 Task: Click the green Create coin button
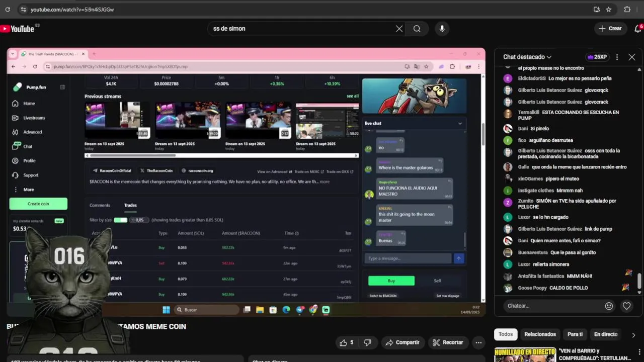tap(38, 204)
